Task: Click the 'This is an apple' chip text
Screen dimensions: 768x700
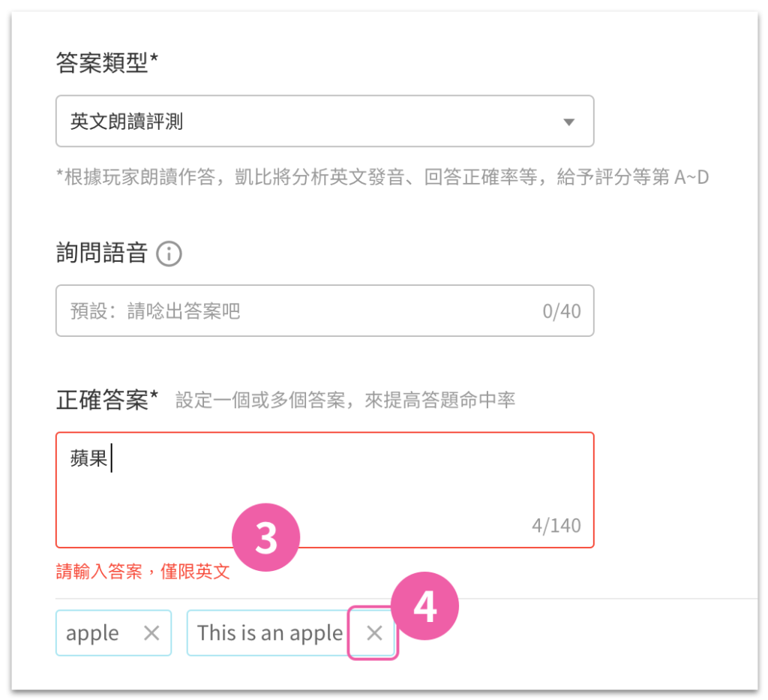Action: click(270, 633)
